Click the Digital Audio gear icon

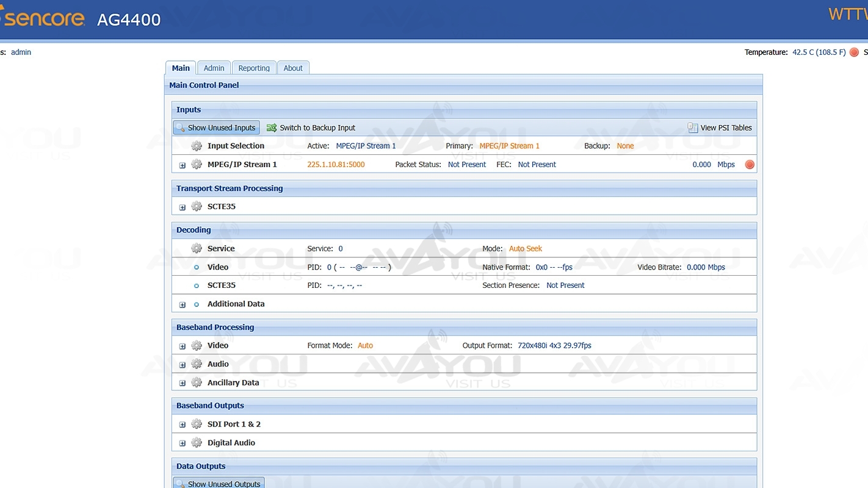click(x=197, y=443)
